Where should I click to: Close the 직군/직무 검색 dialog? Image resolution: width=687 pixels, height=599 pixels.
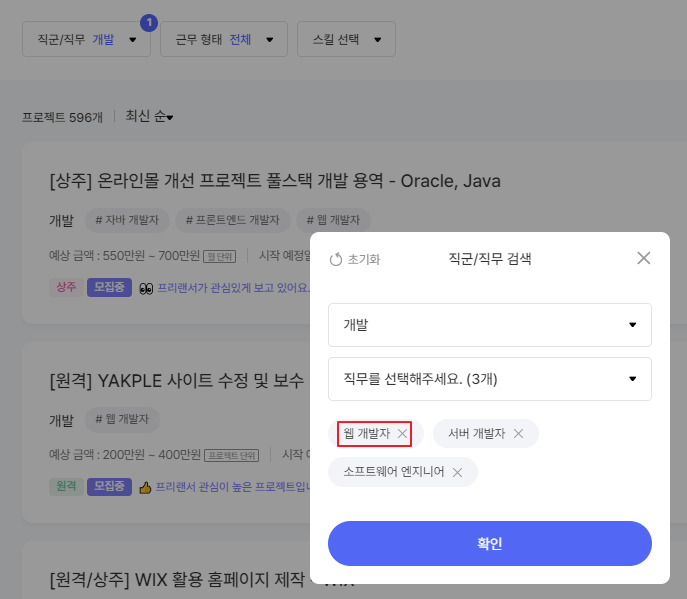click(644, 258)
